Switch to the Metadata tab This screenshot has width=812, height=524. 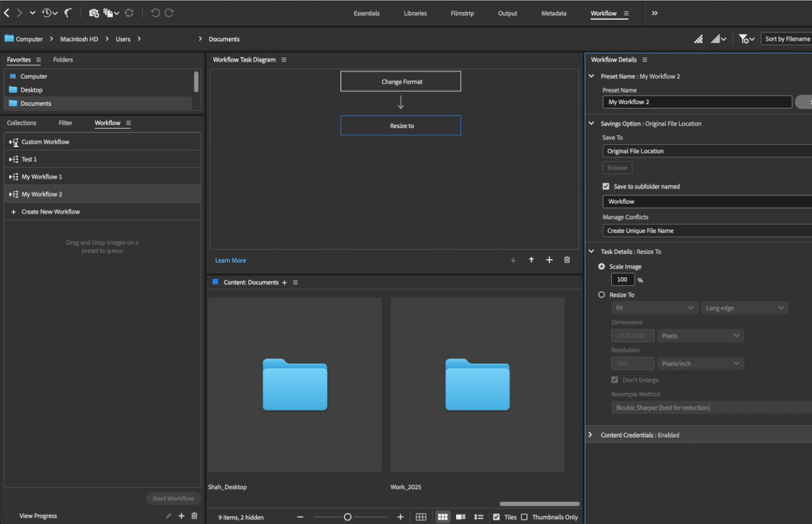[x=553, y=13]
